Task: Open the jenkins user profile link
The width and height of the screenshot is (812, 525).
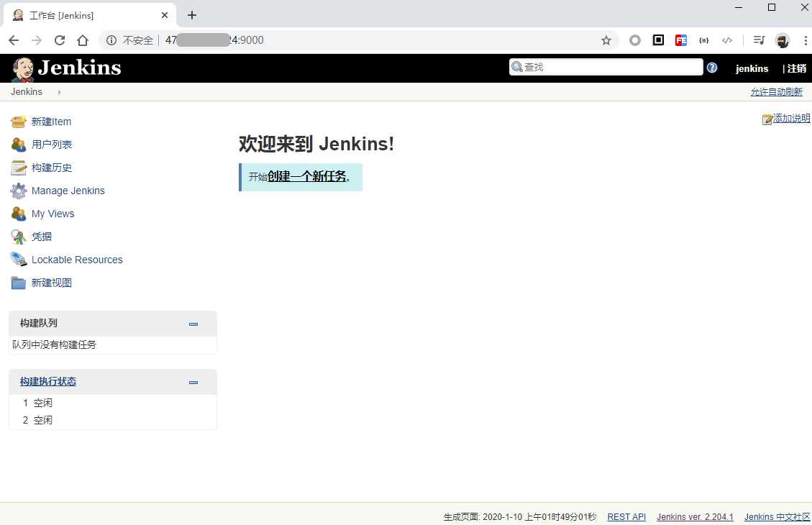Action: [752, 68]
